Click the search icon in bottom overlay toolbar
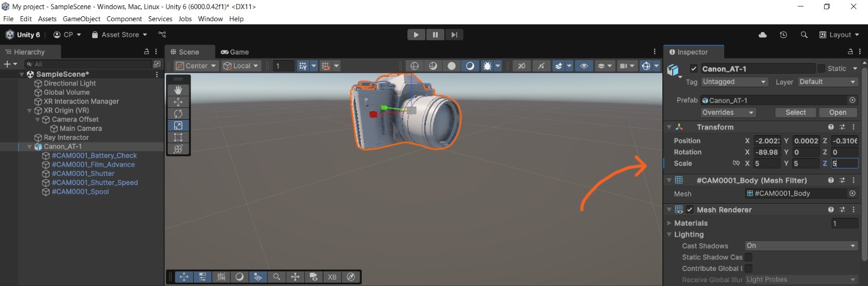This screenshot has width=868, height=286. (277, 277)
